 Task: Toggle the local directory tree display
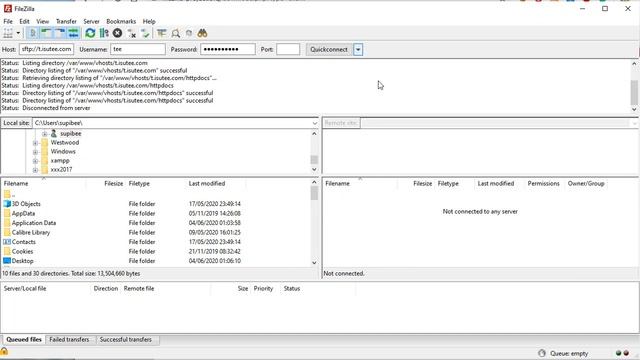pos(46,33)
